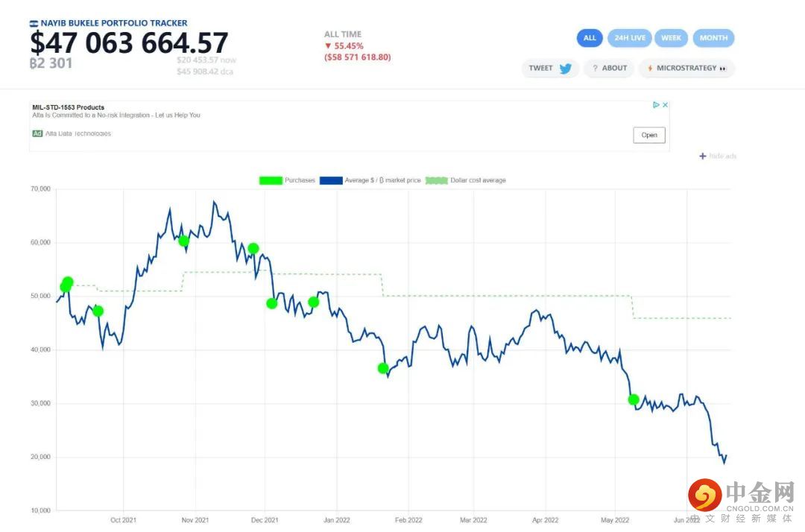This screenshot has height=532, width=805.
Task: Click the El Salvador flag icon
Action: click(x=34, y=24)
